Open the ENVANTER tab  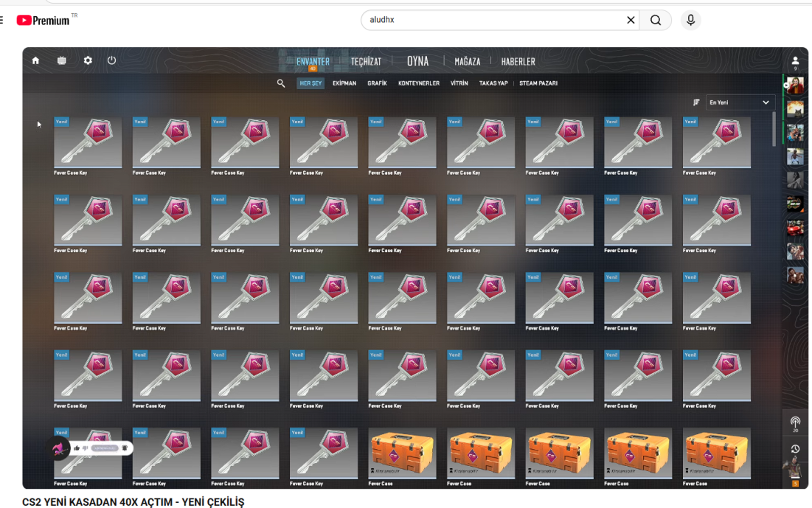(313, 62)
